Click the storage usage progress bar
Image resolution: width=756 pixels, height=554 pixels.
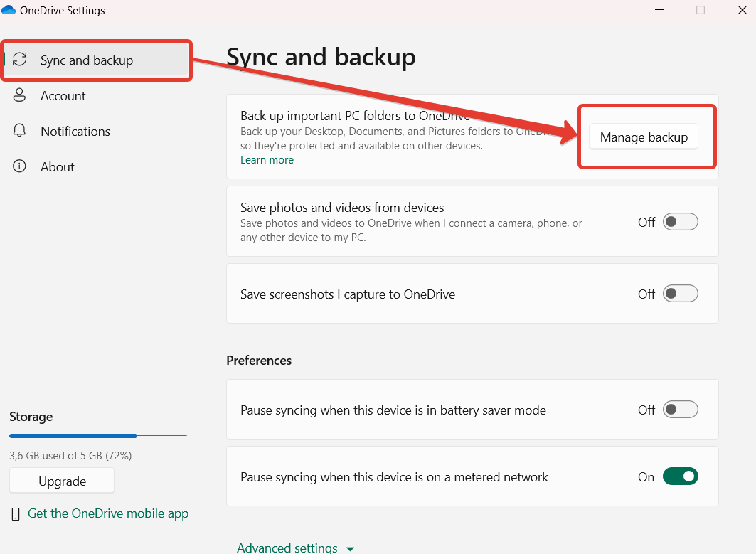coord(97,435)
